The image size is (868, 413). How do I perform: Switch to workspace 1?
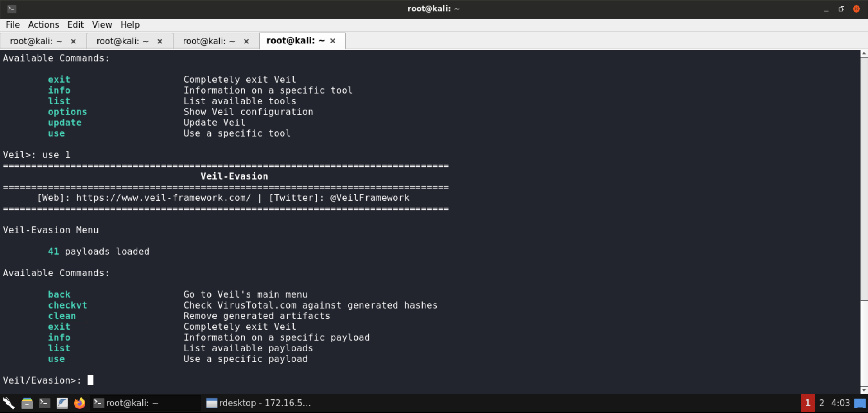point(807,403)
